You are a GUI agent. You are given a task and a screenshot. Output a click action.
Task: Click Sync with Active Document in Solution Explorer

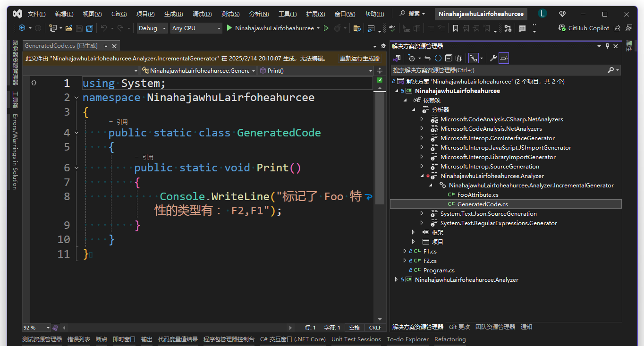(x=428, y=58)
